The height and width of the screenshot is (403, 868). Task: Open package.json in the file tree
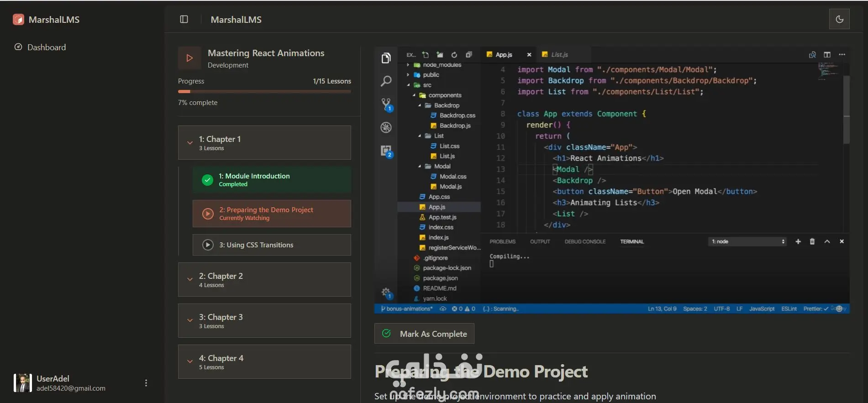(x=440, y=278)
